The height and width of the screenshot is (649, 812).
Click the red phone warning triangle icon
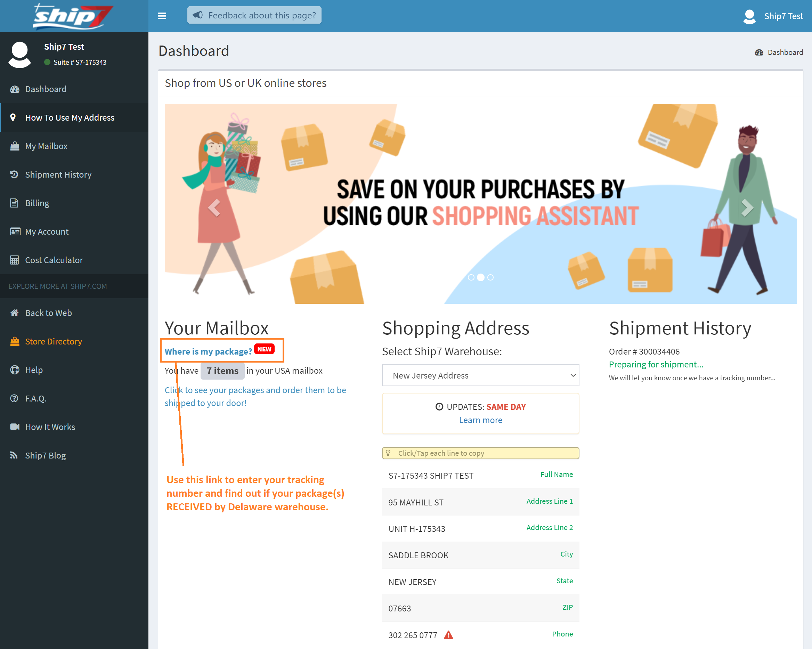tap(448, 635)
